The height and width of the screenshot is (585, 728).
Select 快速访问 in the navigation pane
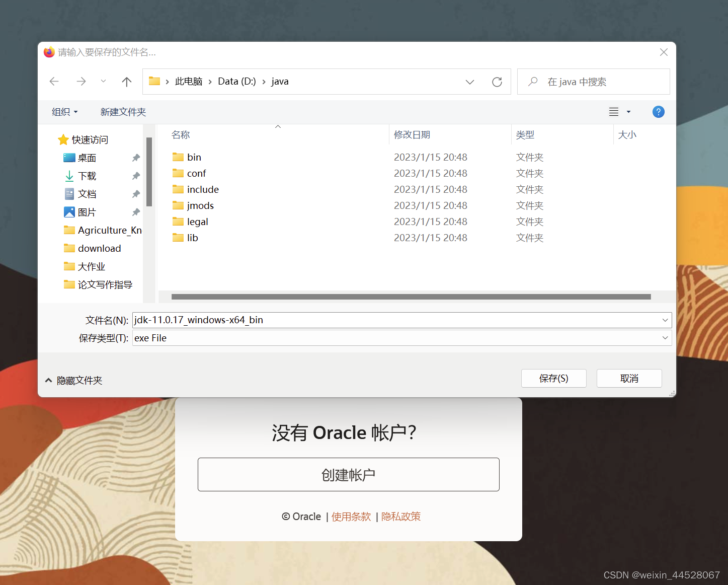click(90, 139)
